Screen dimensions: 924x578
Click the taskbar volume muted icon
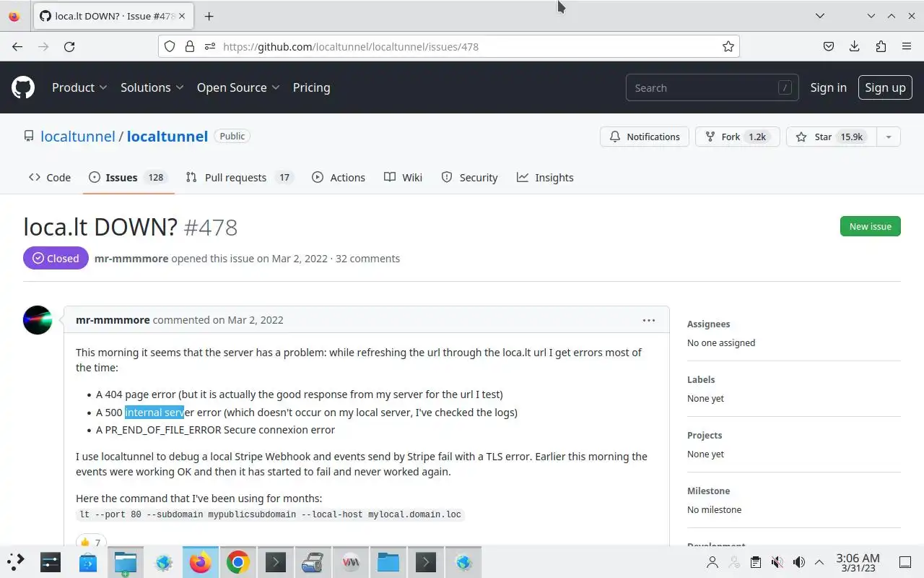pos(777,562)
